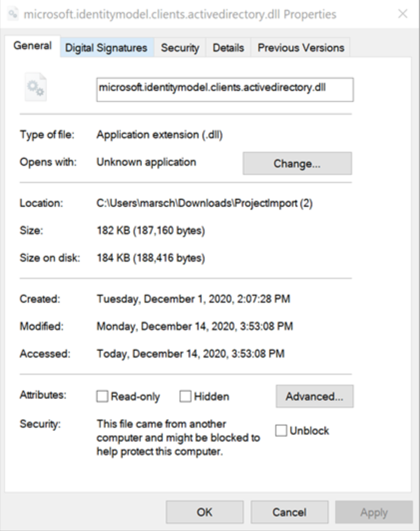The image size is (420, 531).
Task: Click the 'Unknown application' text
Action: click(x=147, y=162)
